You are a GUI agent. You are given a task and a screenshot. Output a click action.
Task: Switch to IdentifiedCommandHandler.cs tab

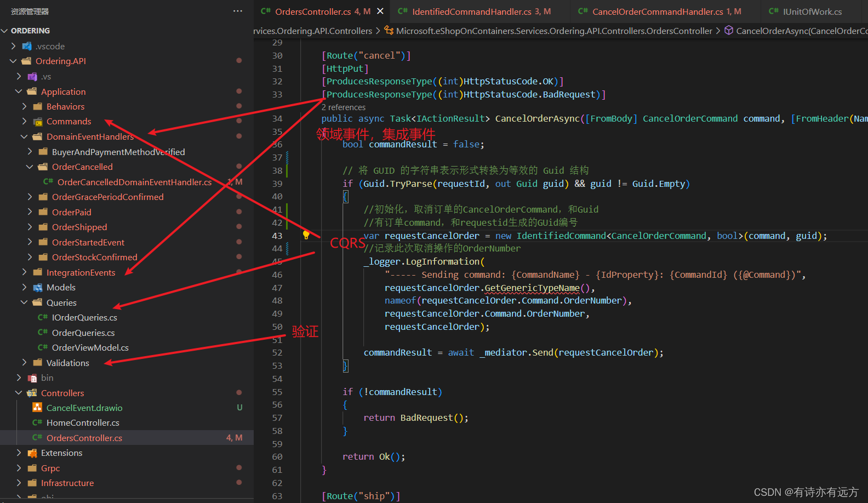click(475, 12)
